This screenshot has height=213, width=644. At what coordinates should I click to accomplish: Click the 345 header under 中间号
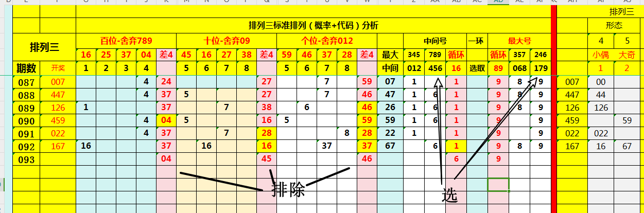pos(413,55)
